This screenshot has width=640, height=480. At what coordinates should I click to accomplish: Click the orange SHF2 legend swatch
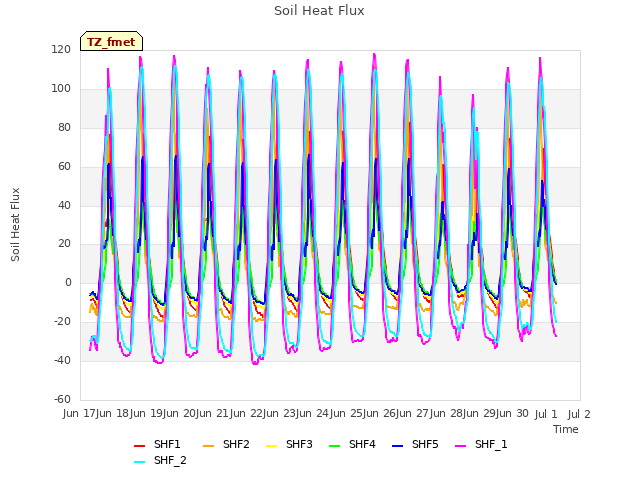click(208, 446)
